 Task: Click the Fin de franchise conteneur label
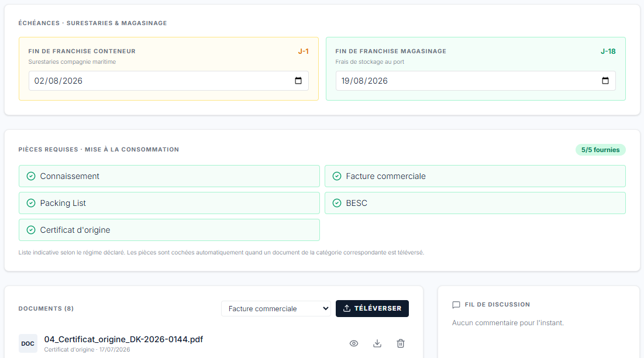tap(82, 51)
